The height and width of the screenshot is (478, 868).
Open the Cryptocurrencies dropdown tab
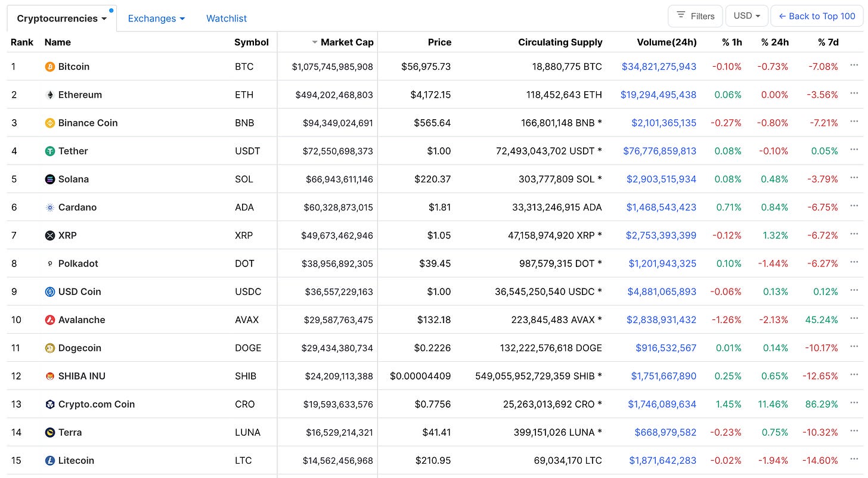[x=62, y=18]
